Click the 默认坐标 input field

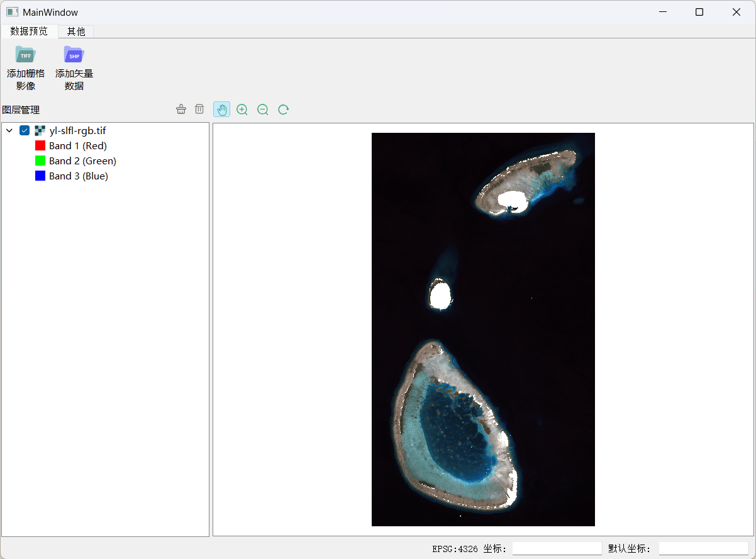point(703,549)
